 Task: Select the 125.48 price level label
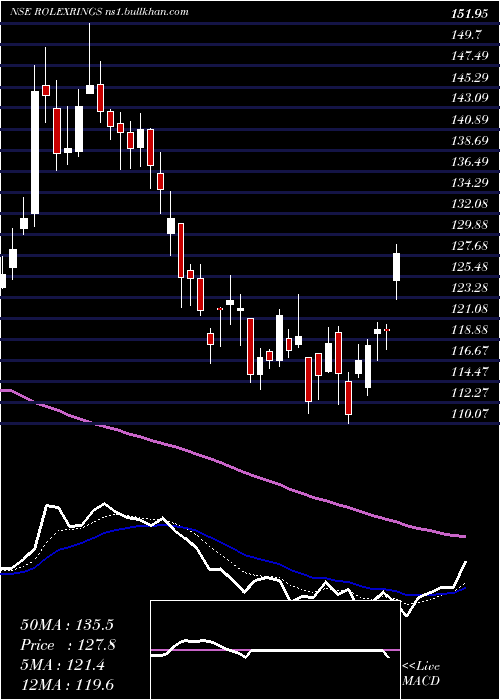(469, 267)
